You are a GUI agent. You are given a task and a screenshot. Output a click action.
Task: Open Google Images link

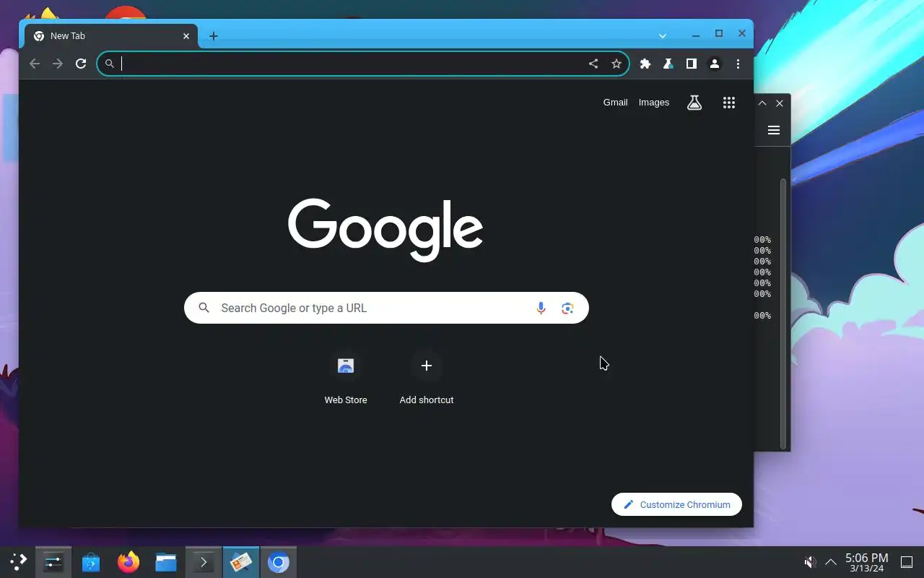click(x=654, y=103)
